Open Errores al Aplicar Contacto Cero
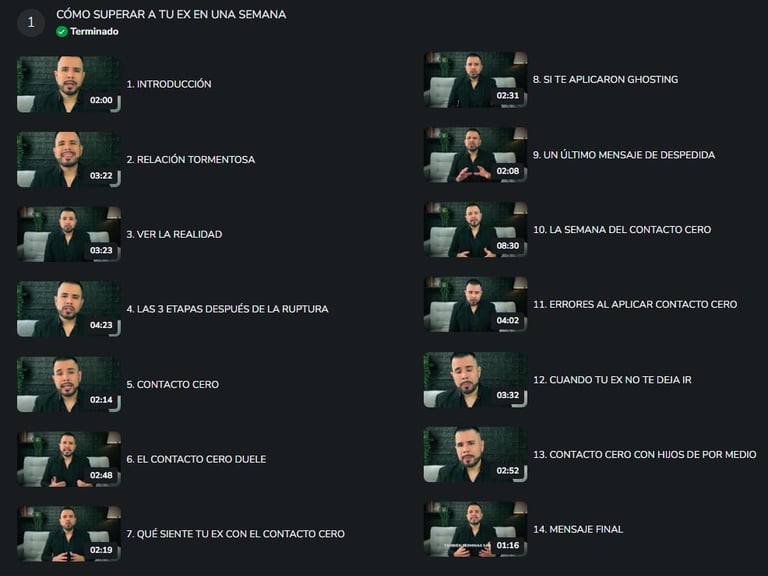 [x=635, y=304]
